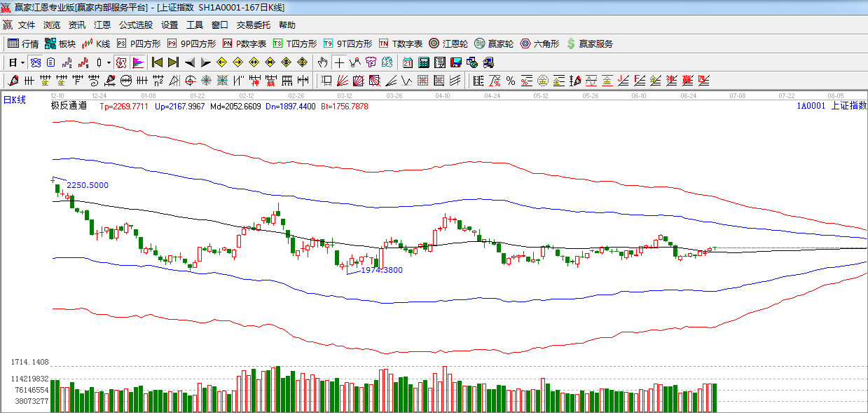Click the calendar date icon

[x=407, y=62]
